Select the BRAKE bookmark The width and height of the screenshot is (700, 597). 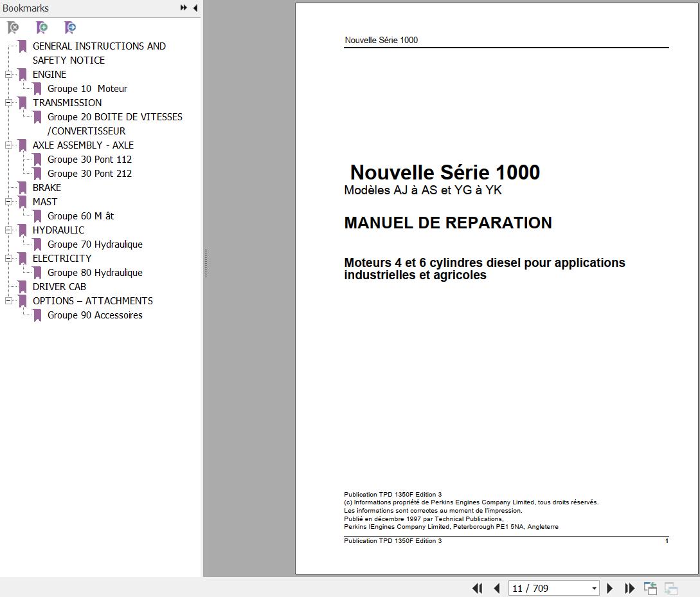point(46,188)
